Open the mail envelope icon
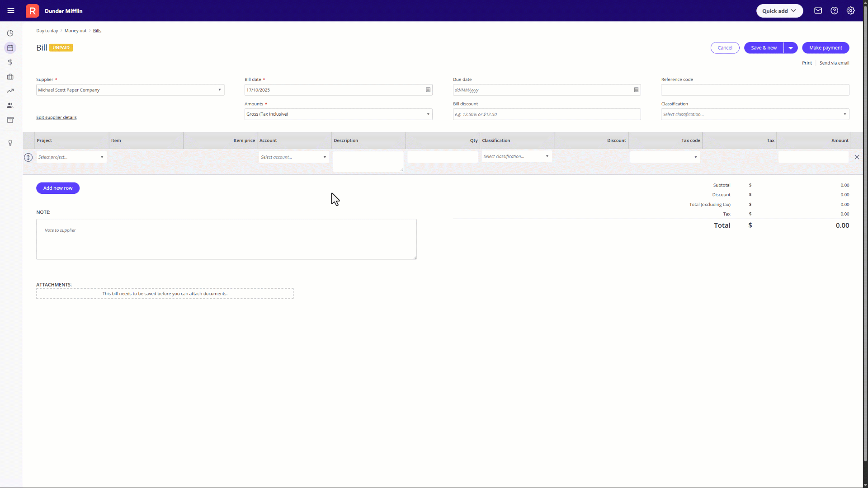The width and height of the screenshot is (868, 488). coord(818,11)
